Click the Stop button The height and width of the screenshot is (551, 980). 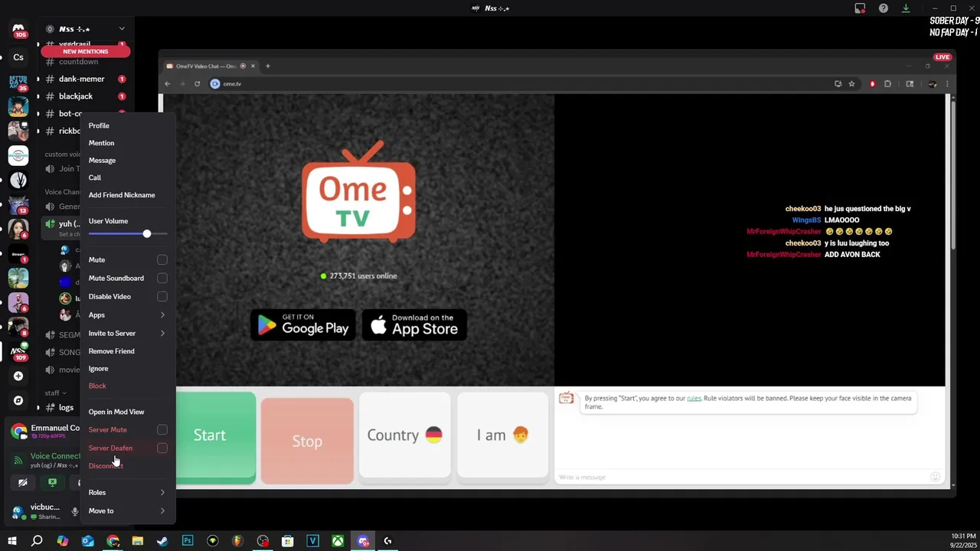pyautogui.click(x=307, y=441)
